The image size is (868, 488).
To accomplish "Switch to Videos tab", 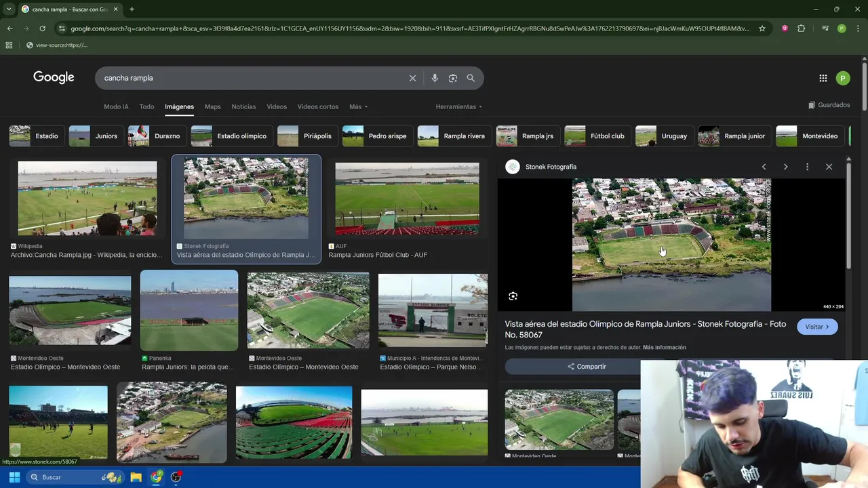I will pos(277,107).
